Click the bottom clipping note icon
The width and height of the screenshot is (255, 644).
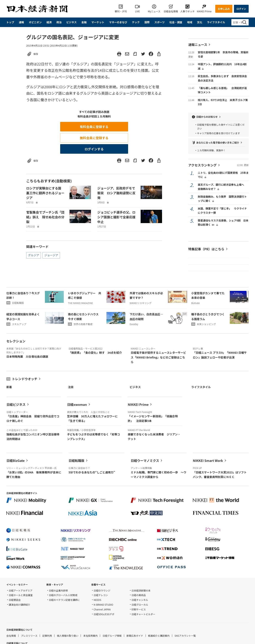(x=135, y=160)
